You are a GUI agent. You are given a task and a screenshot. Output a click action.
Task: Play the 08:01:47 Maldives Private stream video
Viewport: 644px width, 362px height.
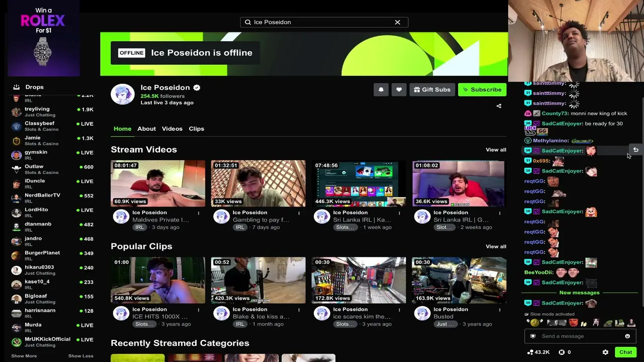click(x=158, y=184)
